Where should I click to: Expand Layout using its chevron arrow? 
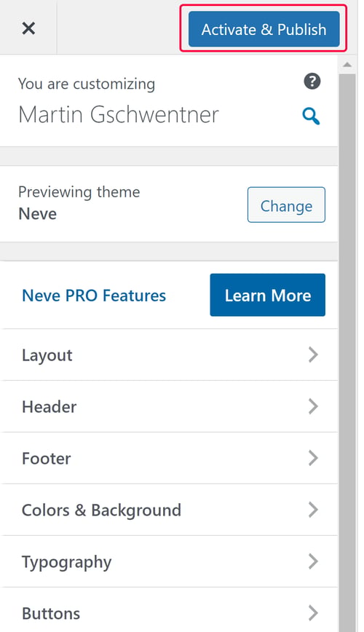(313, 355)
